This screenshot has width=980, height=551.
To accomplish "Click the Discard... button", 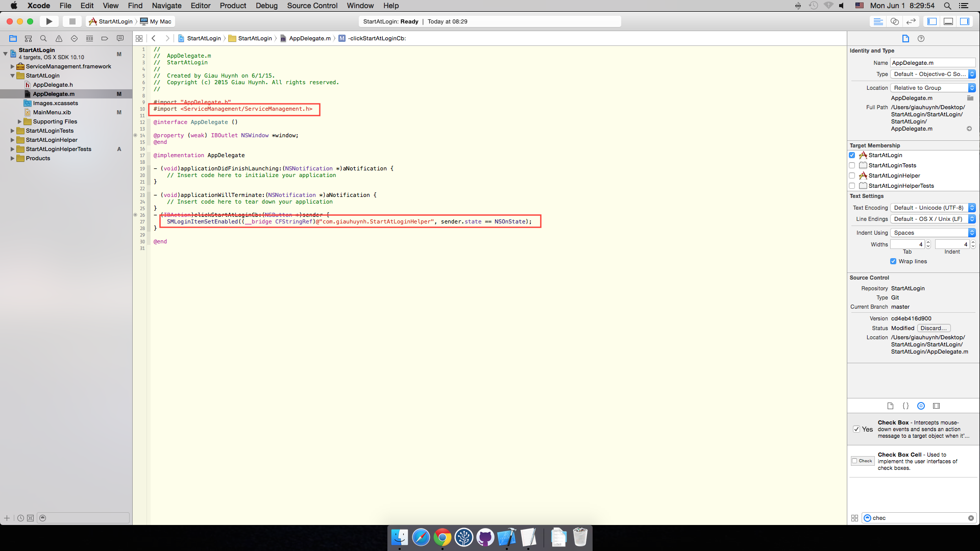I will click(934, 328).
